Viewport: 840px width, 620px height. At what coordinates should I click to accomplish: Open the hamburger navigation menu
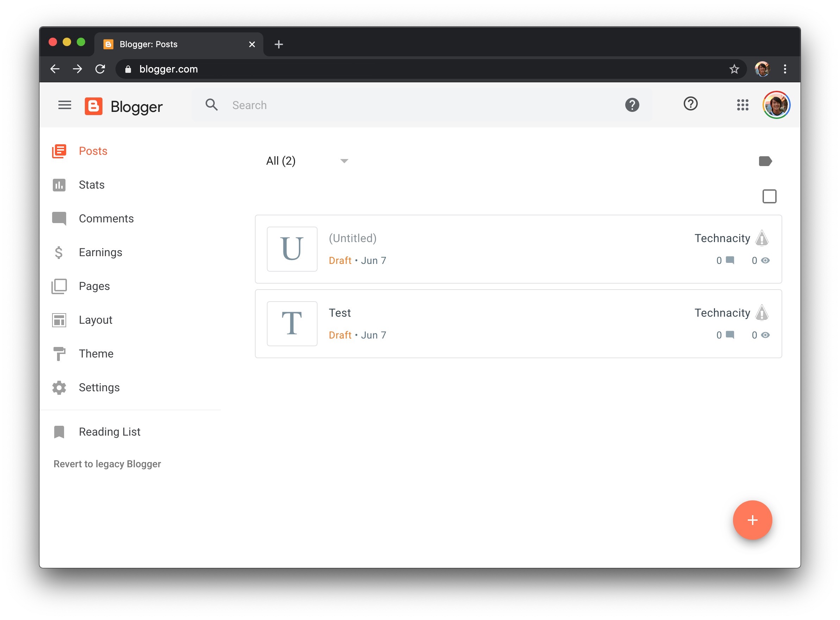click(x=64, y=105)
